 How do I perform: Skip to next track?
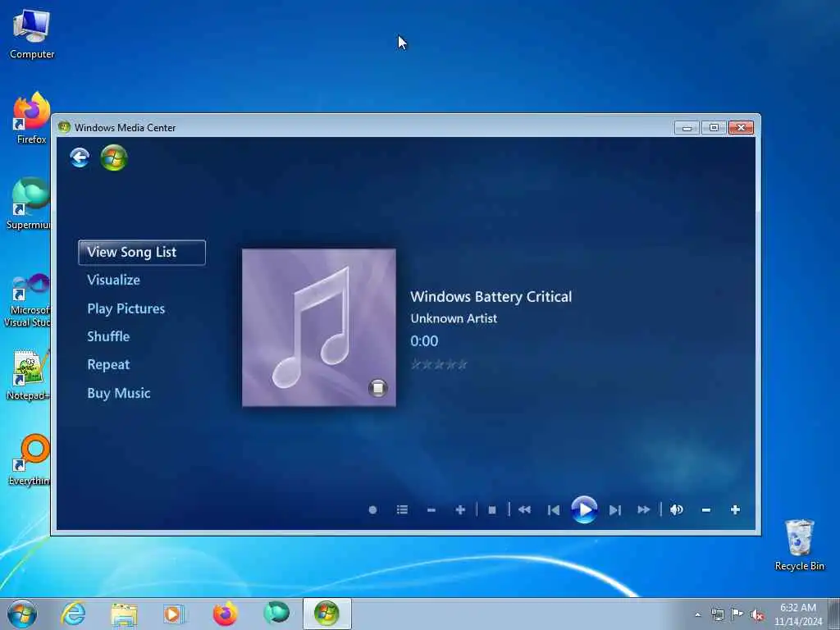tap(615, 510)
